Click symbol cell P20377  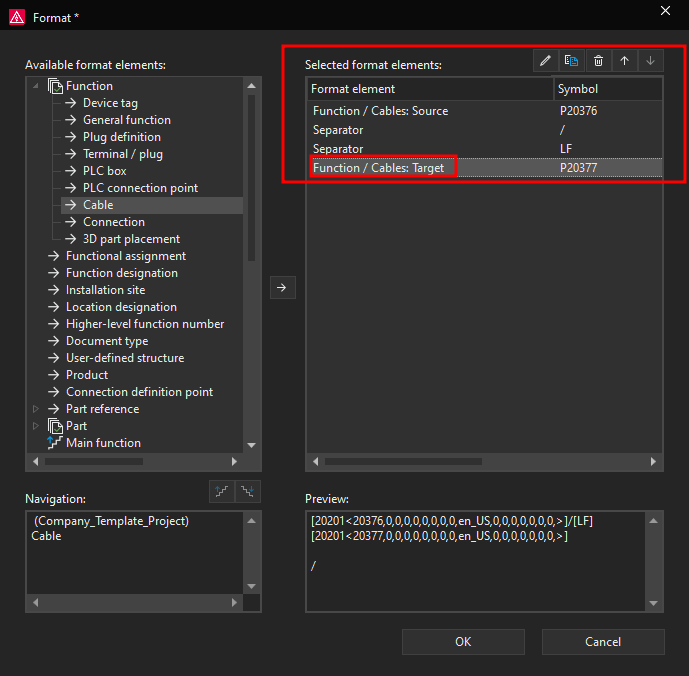coord(578,168)
